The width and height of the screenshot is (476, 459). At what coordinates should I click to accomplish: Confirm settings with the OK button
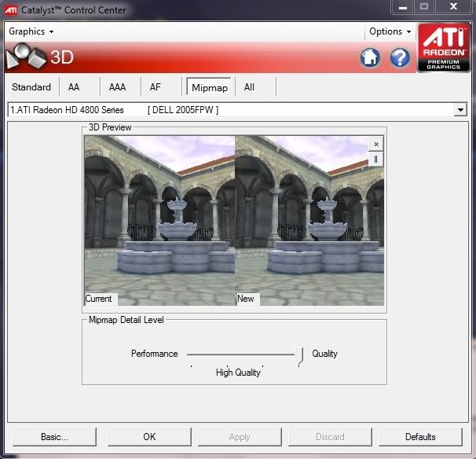tap(149, 437)
